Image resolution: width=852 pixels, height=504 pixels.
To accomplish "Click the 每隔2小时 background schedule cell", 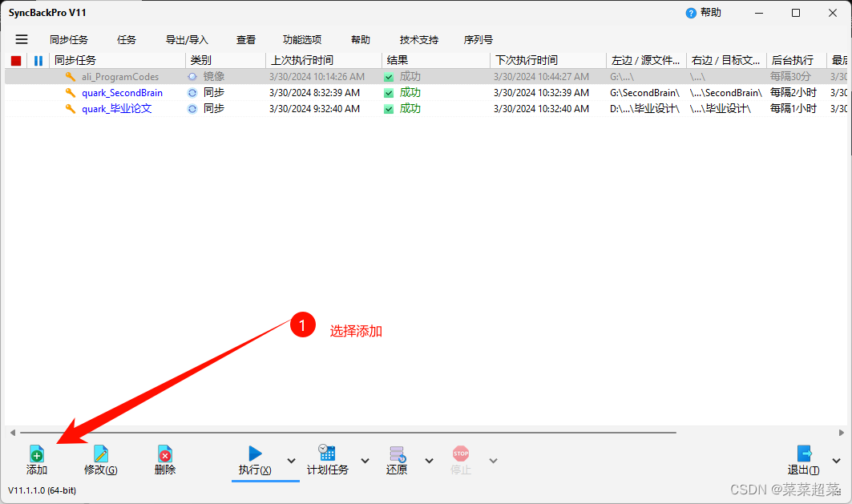I will click(793, 93).
